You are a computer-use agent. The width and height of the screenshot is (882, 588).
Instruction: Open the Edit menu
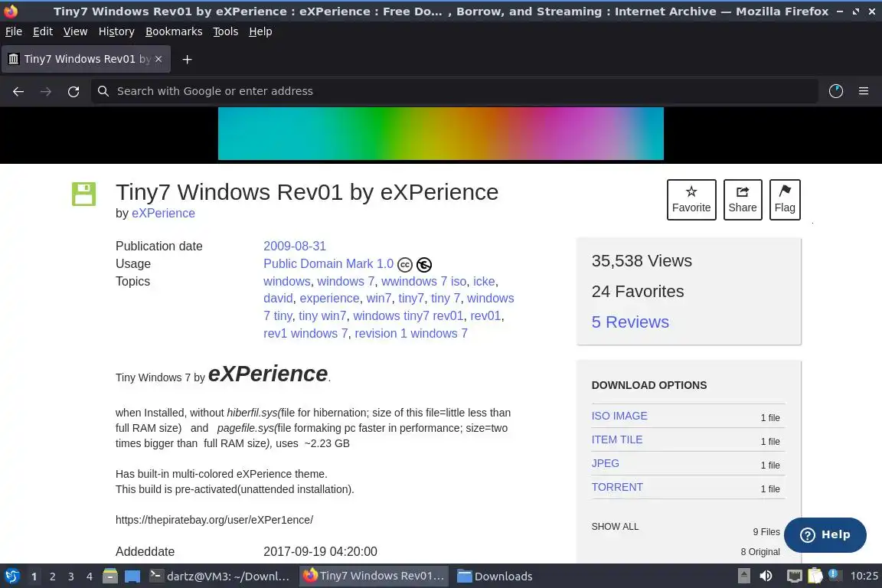point(43,31)
